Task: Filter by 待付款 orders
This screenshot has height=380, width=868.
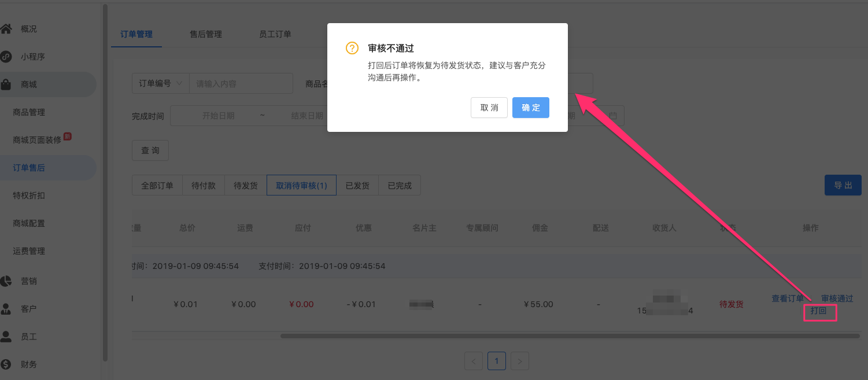Action: click(204, 186)
